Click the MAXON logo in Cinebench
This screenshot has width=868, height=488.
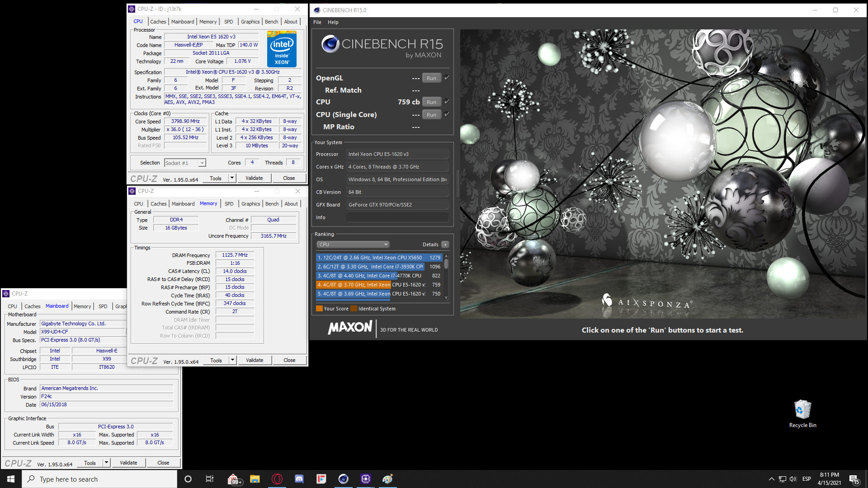(350, 327)
